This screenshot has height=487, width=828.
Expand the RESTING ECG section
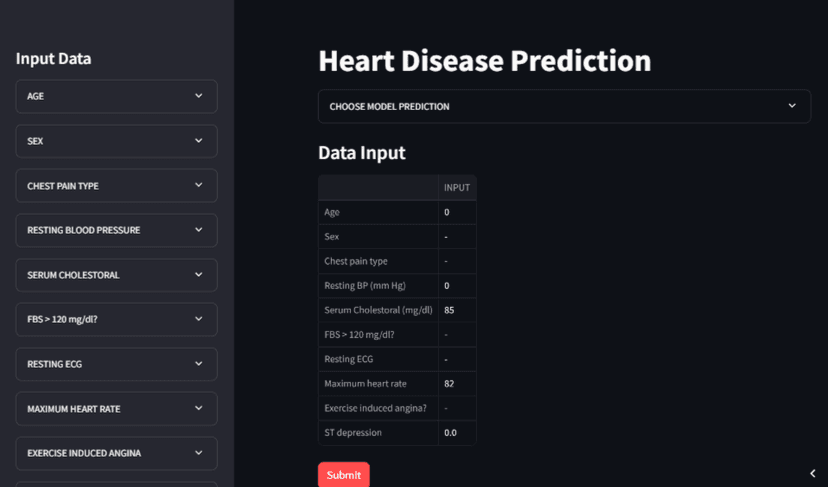coord(116,364)
